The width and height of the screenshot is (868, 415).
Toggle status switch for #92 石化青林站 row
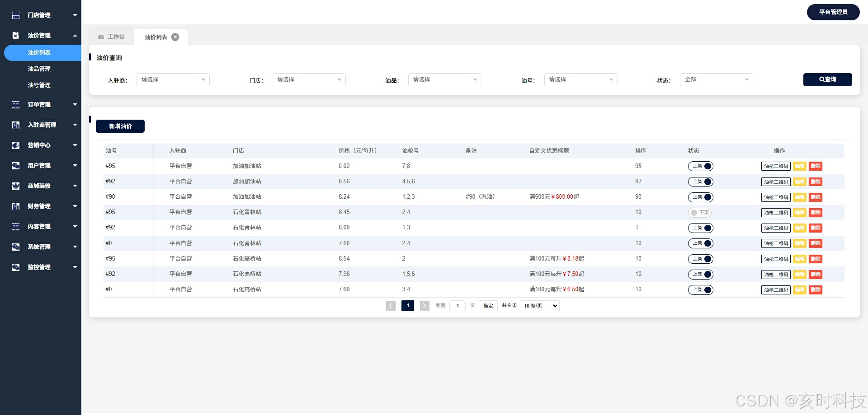[701, 228]
